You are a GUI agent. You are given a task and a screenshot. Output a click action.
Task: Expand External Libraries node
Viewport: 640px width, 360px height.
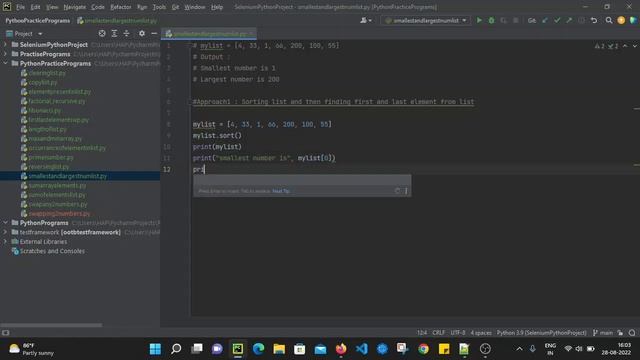click(x=5, y=242)
